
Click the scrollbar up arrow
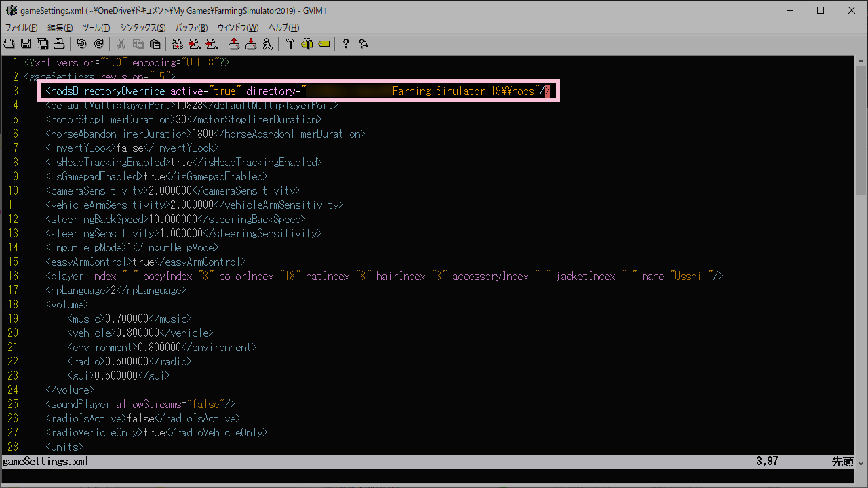(862, 61)
